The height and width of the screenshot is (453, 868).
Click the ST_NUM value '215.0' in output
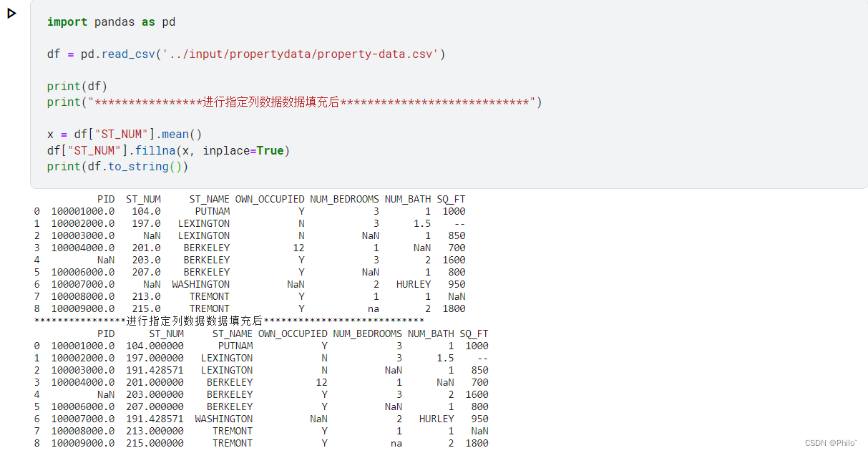[147, 309]
